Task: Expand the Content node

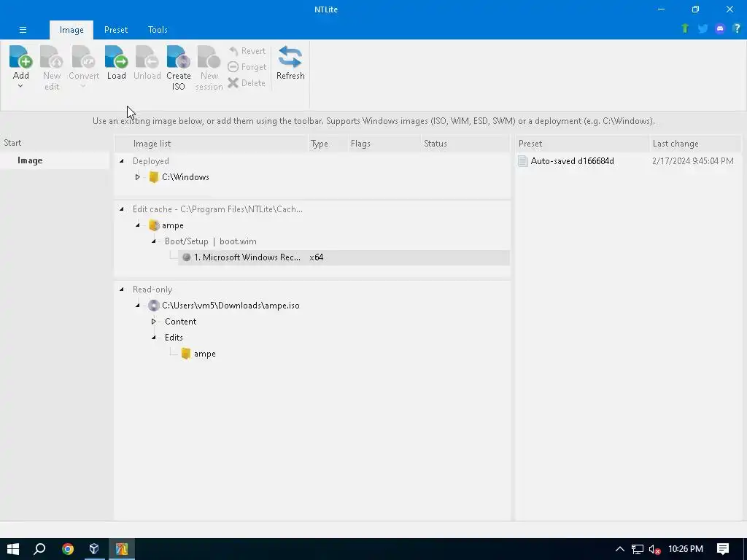Action: click(x=153, y=322)
